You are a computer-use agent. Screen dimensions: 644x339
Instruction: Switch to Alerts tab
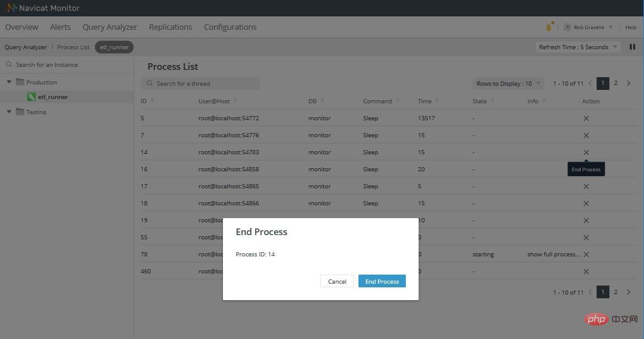pos(60,27)
